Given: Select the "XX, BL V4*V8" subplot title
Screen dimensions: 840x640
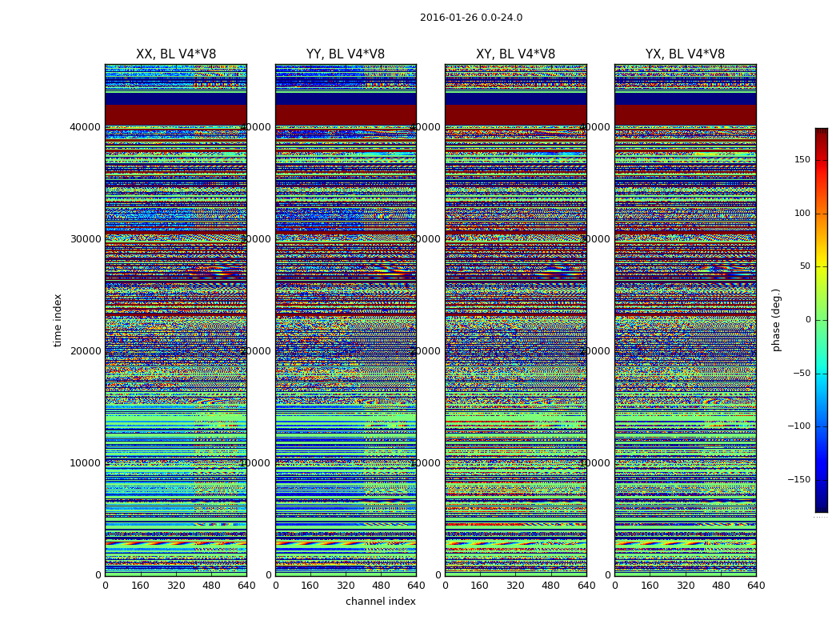Looking at the screenshot, I should coord(176,54).
